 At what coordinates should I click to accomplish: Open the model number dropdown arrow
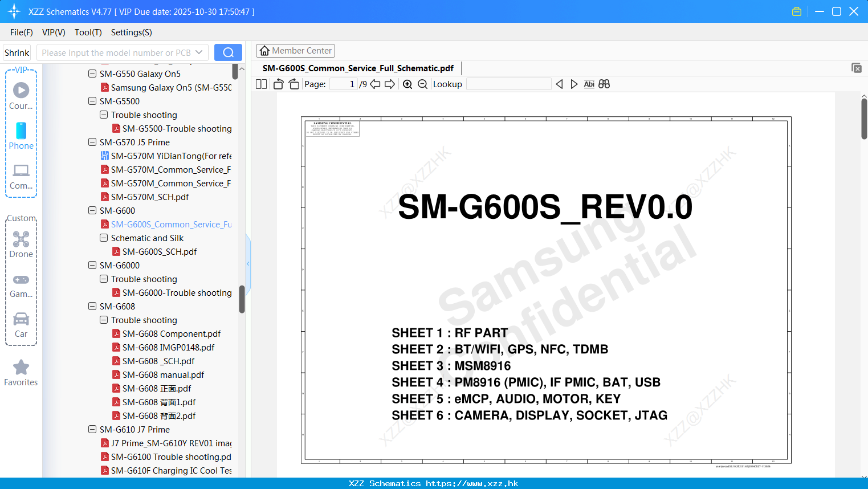click(x=199, y=52)
